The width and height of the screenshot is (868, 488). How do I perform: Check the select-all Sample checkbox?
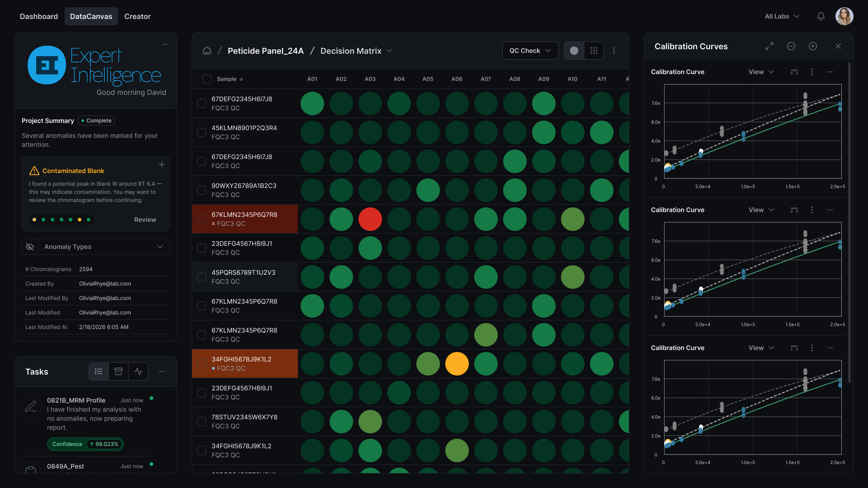[x=207, y=79]
